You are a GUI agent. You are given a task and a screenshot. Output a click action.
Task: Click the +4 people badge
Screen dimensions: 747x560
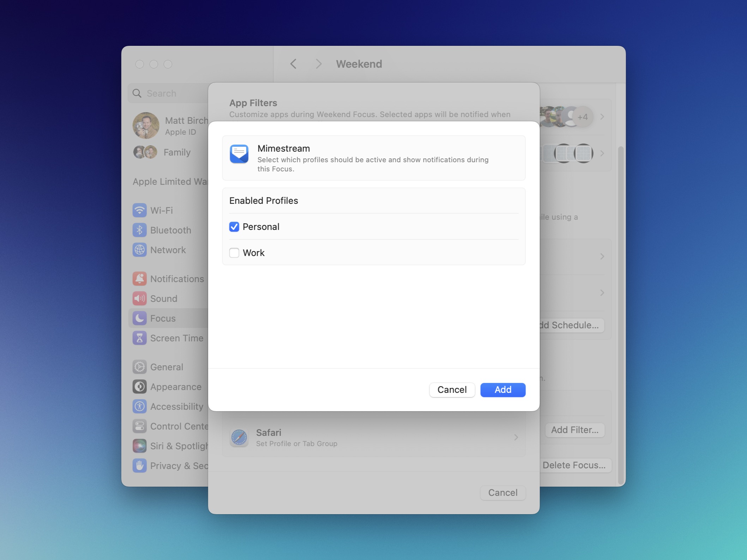coord(583,117)
